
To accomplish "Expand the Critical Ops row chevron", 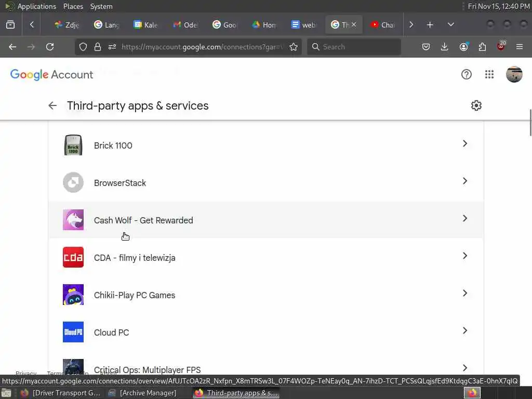I will tap(465, 367).
